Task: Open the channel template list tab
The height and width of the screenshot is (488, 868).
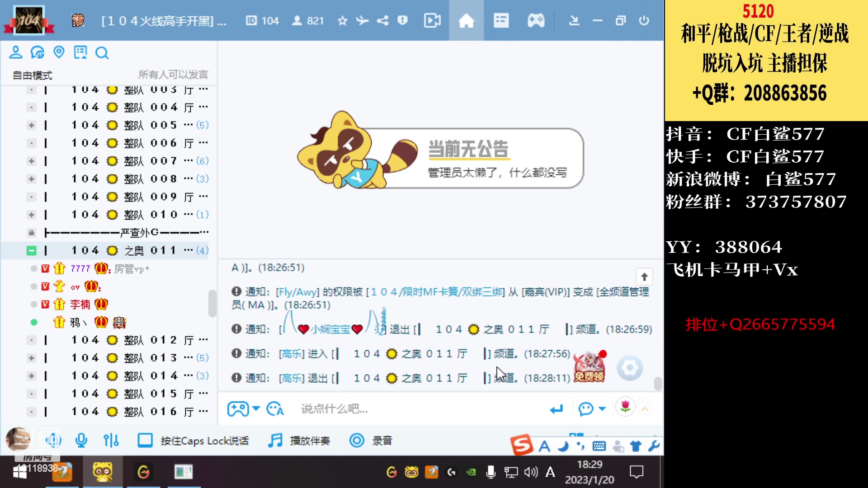Action: pyautogui.click(x=501, y=21)
